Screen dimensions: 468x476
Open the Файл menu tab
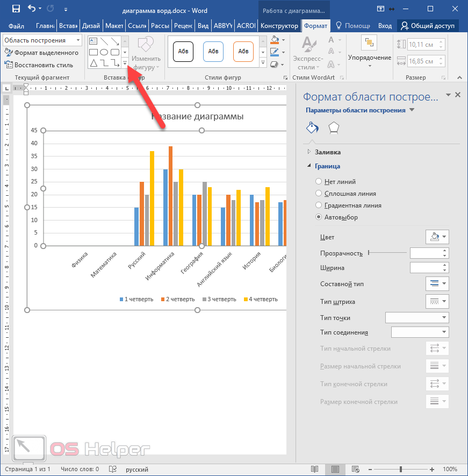tap(16, 26)
